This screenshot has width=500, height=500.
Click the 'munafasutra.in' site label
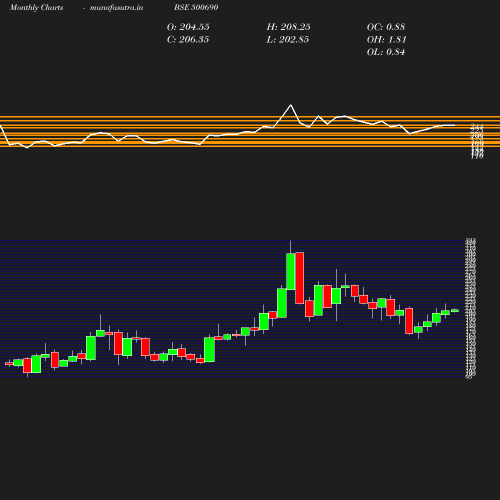(116, 7)
